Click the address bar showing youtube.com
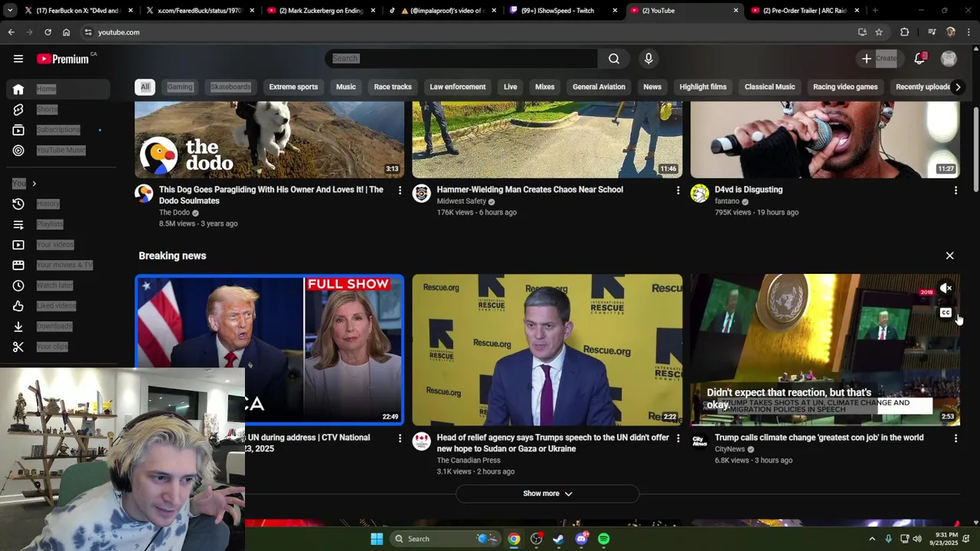The height and width of the screenshot is (551, 980). coord(467,32)
